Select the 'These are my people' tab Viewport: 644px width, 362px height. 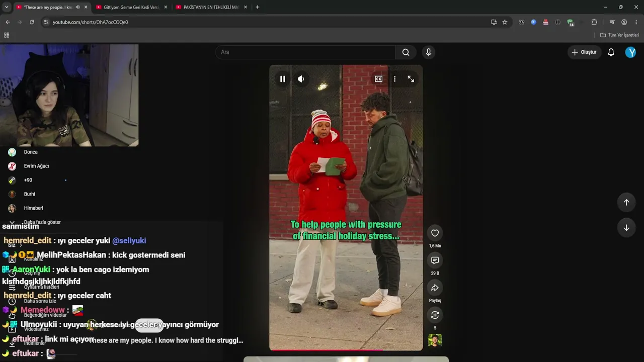click(48, 7)
